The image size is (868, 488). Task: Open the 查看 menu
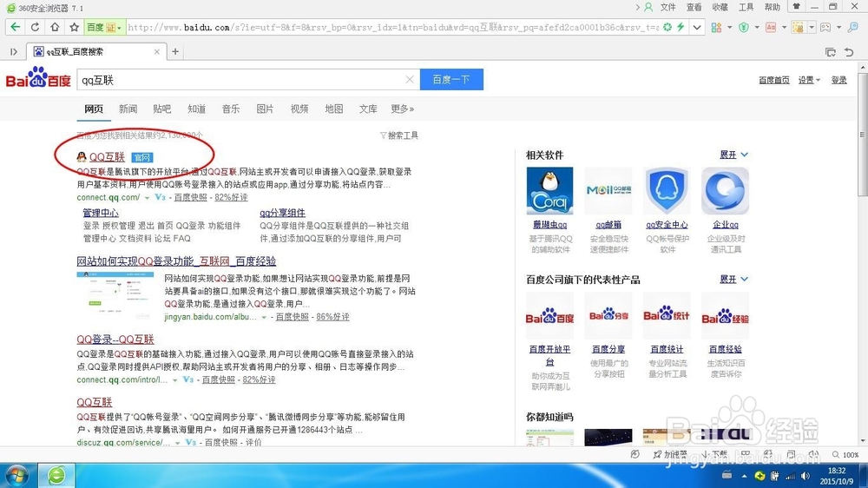coord(694,7)
